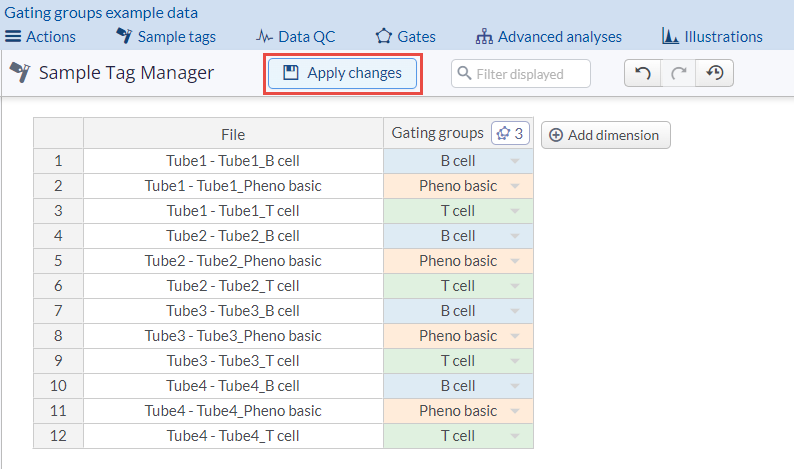Open the Sample tags menu
This screenshot has height=469, width=794.
[165, 37]
